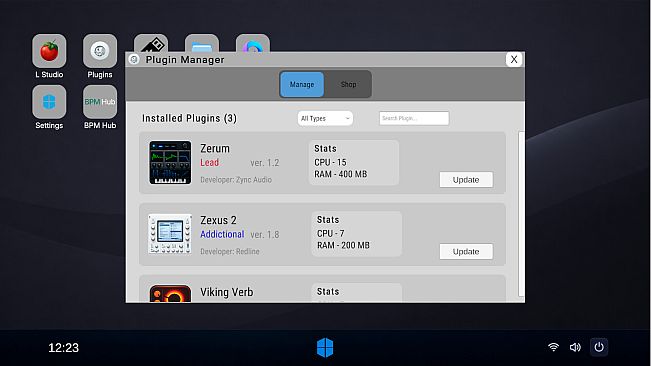
Task: Click the Zexus 2 plugin thumbnail
Action: 170,234
